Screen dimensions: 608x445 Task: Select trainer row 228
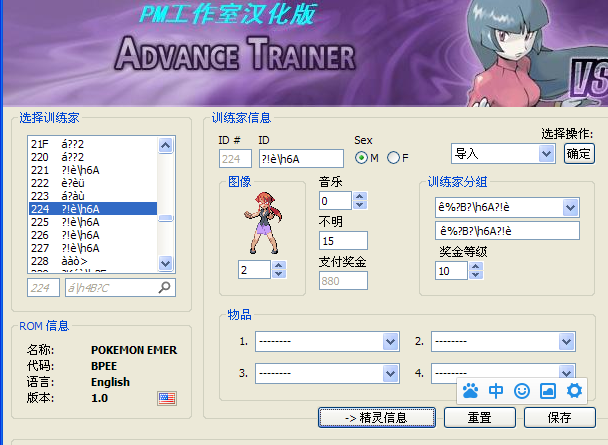(x=93, y=261)
